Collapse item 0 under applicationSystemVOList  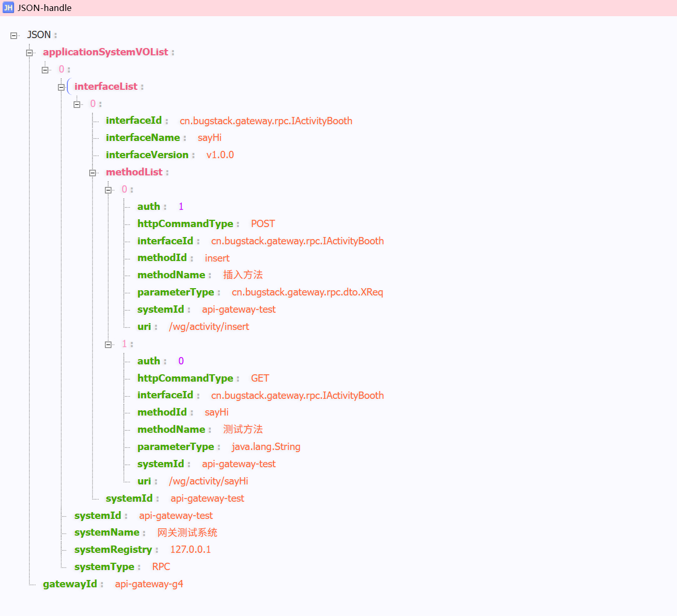click(45, 70)
